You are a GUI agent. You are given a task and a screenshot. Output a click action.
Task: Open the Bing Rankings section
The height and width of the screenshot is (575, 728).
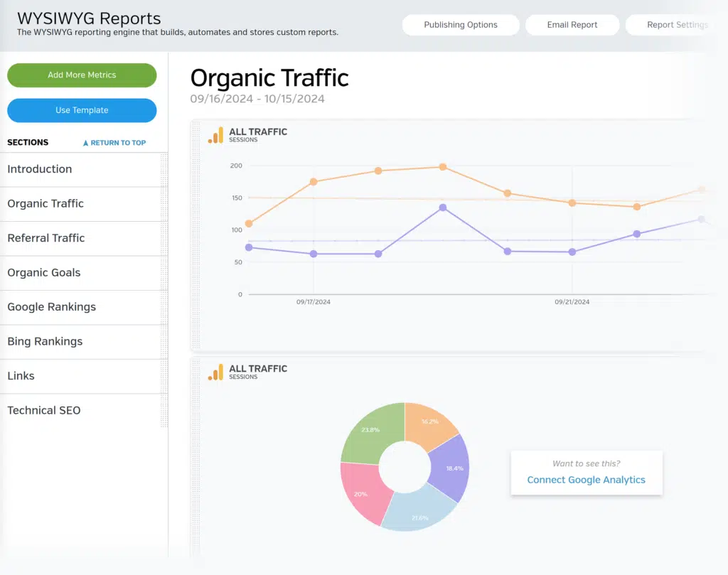pyautogui.click(x=45, y=342)
